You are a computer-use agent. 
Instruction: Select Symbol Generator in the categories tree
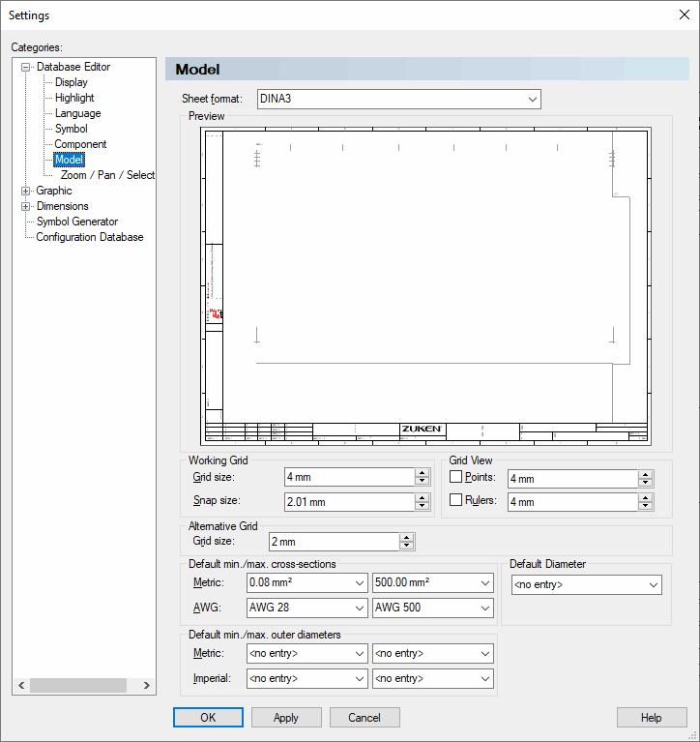coord(77,222)
